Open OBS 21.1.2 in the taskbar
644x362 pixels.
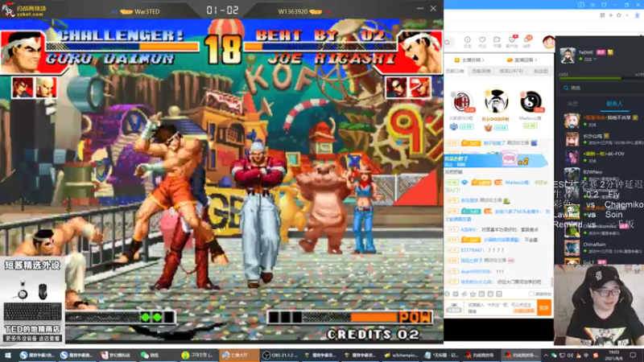click(x=281, y=355)
